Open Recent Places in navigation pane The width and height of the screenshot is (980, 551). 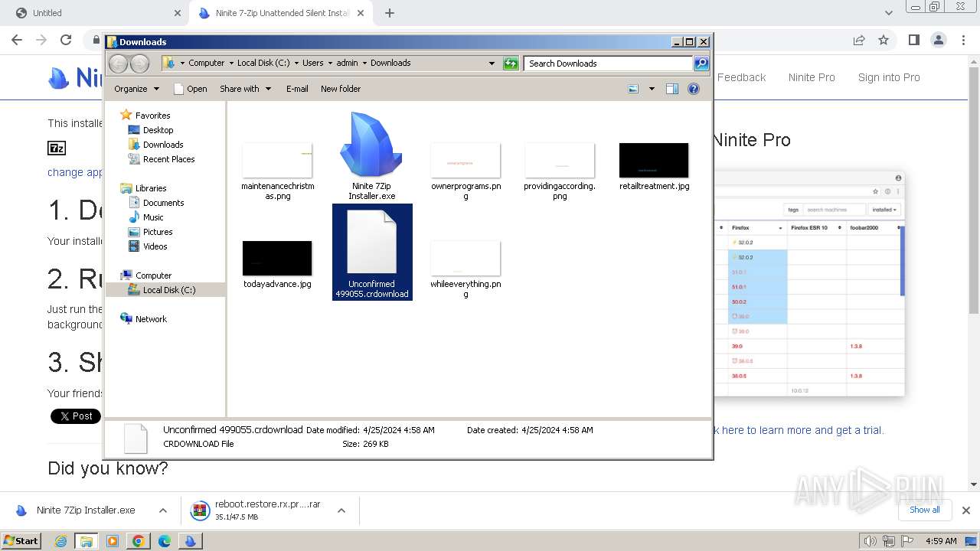tap(168, 159)
